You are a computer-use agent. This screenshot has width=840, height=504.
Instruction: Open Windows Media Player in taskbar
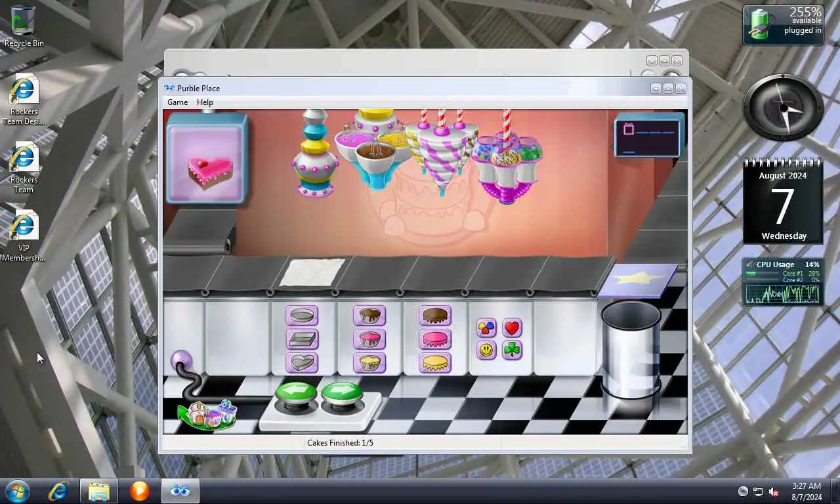[139, 491]
